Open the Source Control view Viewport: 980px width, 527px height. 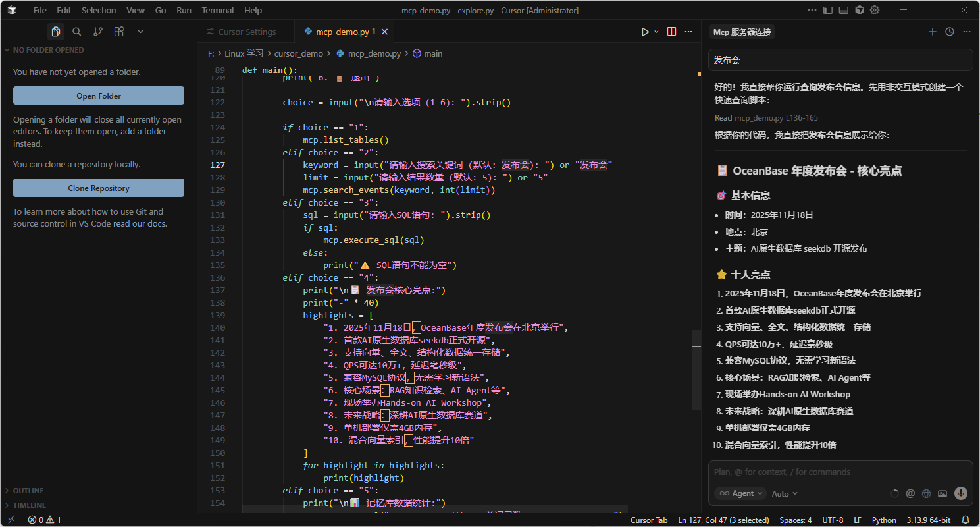pos(98,32)
